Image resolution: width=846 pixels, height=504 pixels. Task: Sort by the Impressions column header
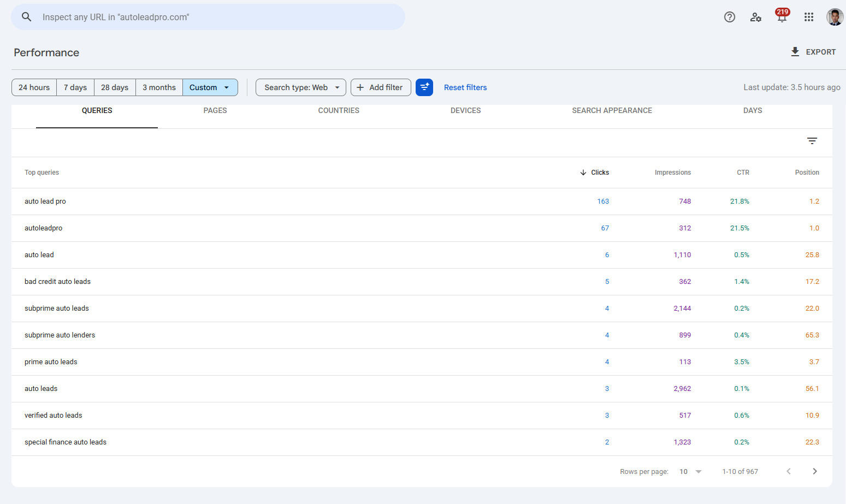point(673,173)
